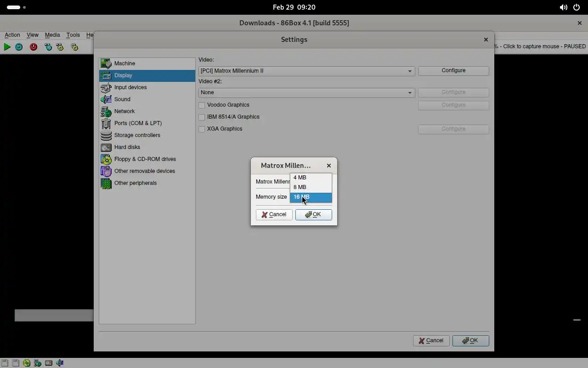588x368 pixels.
Task: Click the second floppy drive status bar icon
Action: [x=16, y=363]
